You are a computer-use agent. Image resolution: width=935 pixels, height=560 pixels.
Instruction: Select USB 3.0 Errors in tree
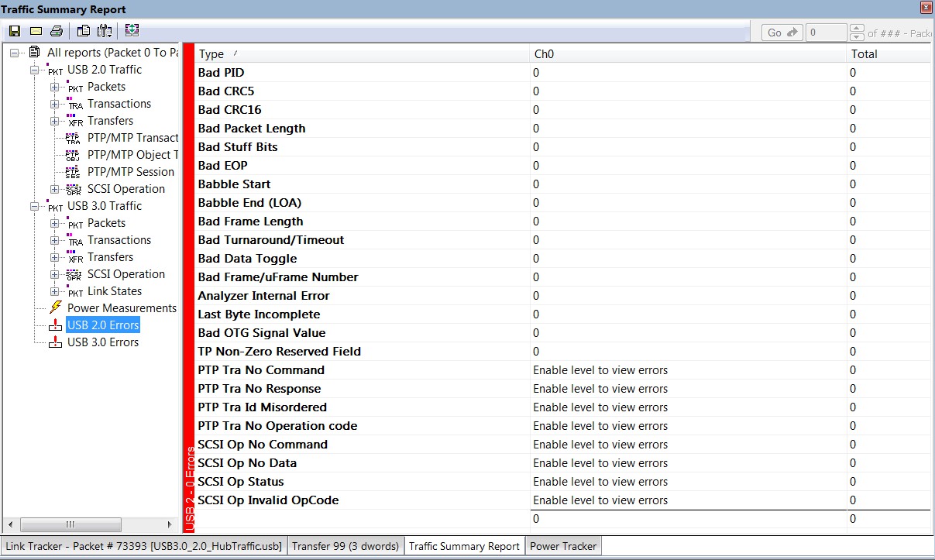click(x=103, y=342)
